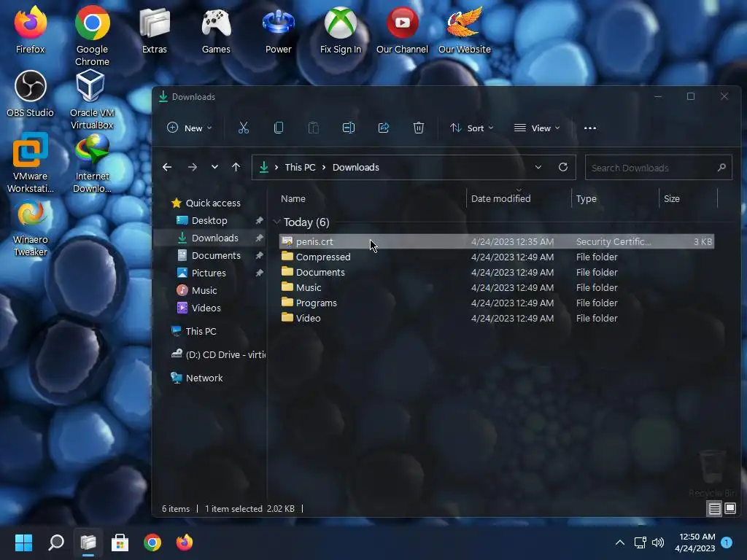Click This PC breadcrumb in address bar

300,167
